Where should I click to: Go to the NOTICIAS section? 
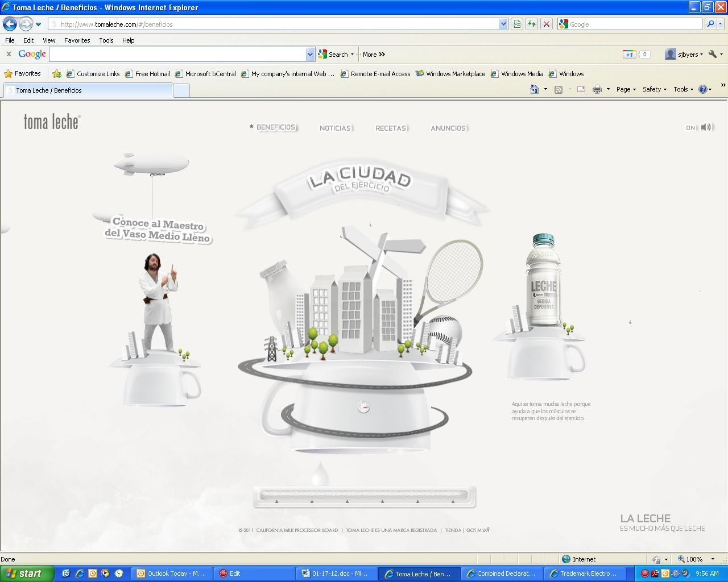pos(335,128)
